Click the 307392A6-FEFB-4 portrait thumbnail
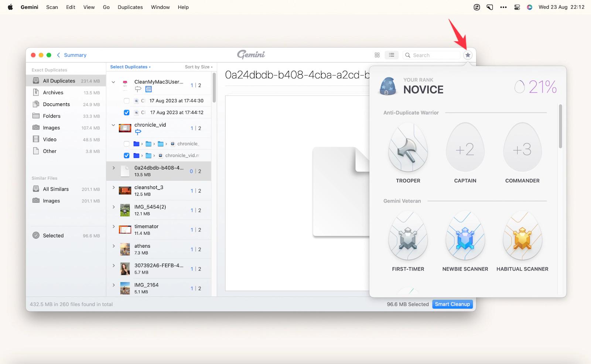This screenshot has height=364, width=591. click(125, 269)
